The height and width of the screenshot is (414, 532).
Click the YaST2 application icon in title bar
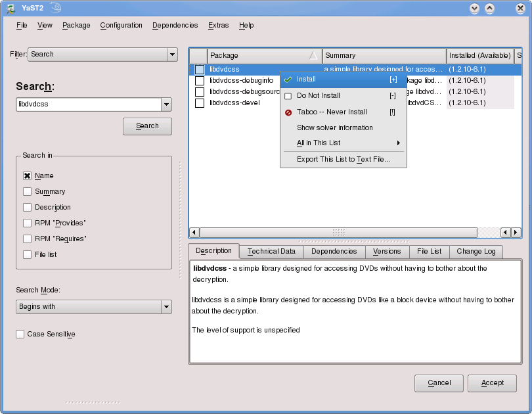click(11, 9)
